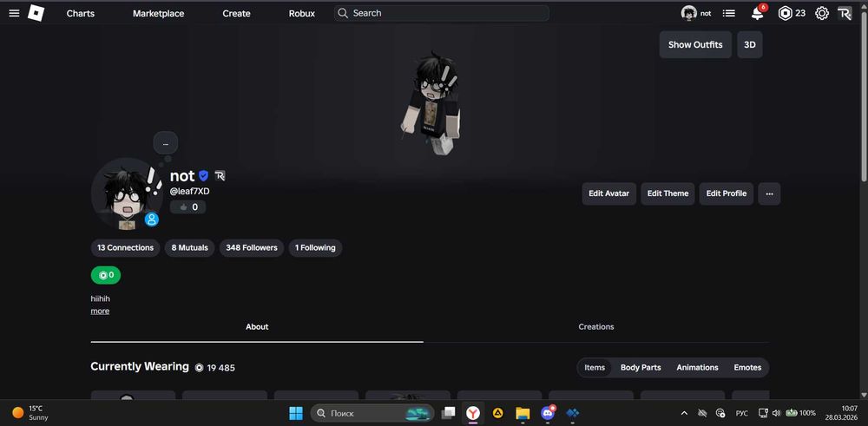868x426 pixels.
Task: Click the Roblox logo home icon
Action: pos(36,13)
